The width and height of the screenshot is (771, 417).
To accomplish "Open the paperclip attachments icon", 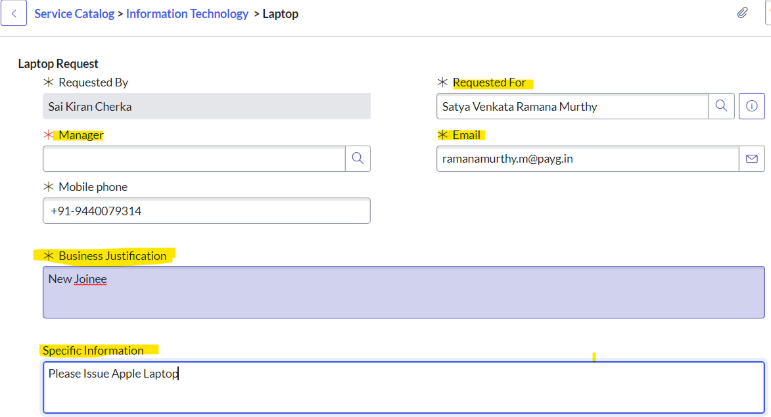I will (742, 14).
